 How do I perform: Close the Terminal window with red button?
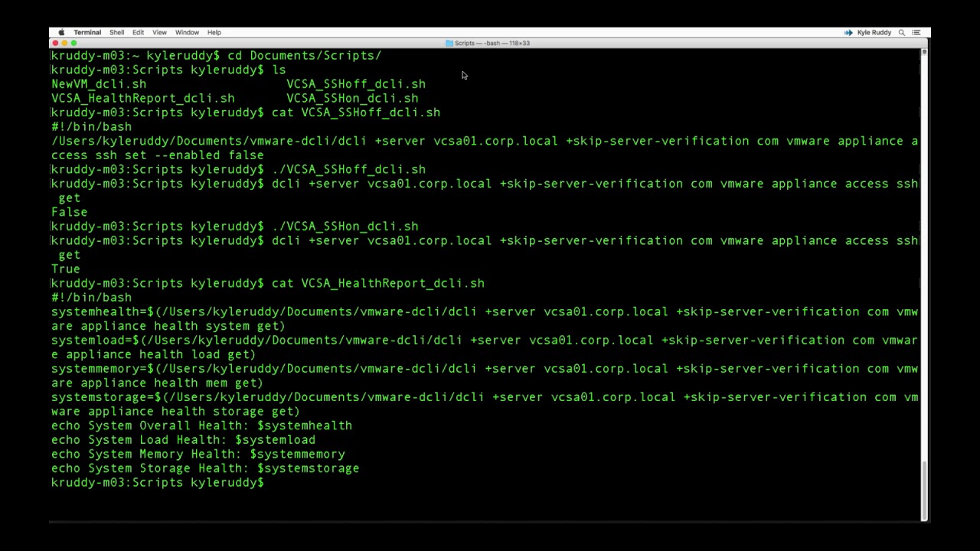pyautogui.click(x=55, y=43)
